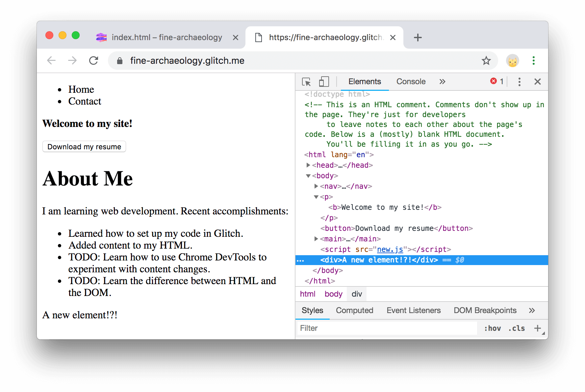Collapse the body node in DOM tree
The height and width of the screenshot is (392, 585).
(x=308, y=176)
